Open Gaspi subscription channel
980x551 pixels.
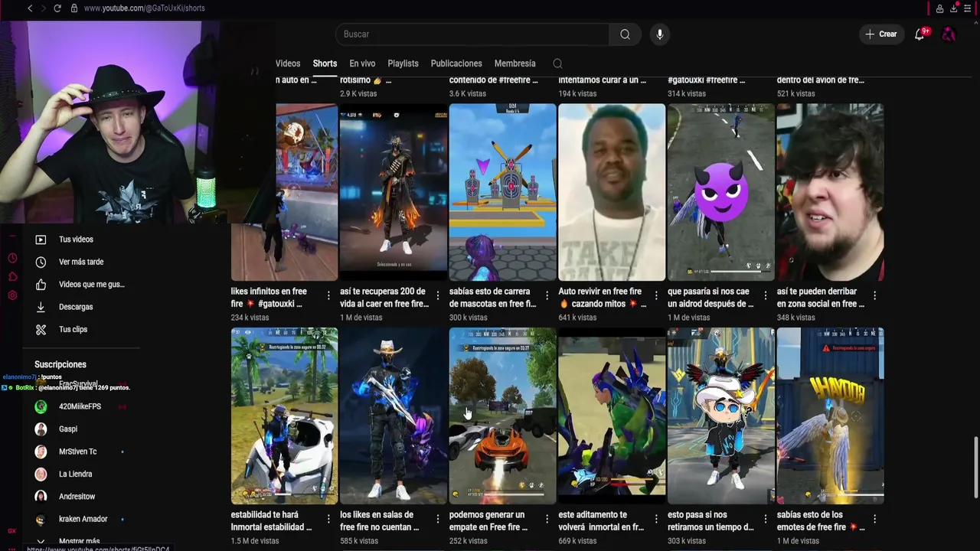click(x=67, y=429)
